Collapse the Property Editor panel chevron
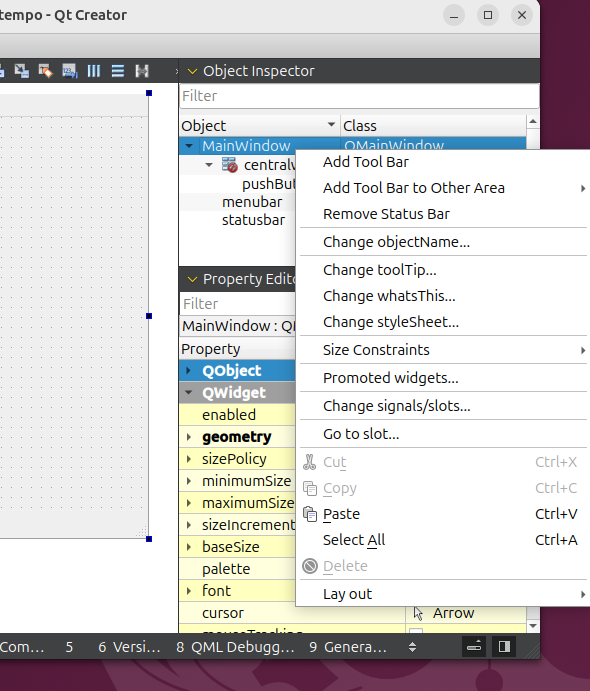The height and width of the screenshot is (691, 590). pos(192,279)
